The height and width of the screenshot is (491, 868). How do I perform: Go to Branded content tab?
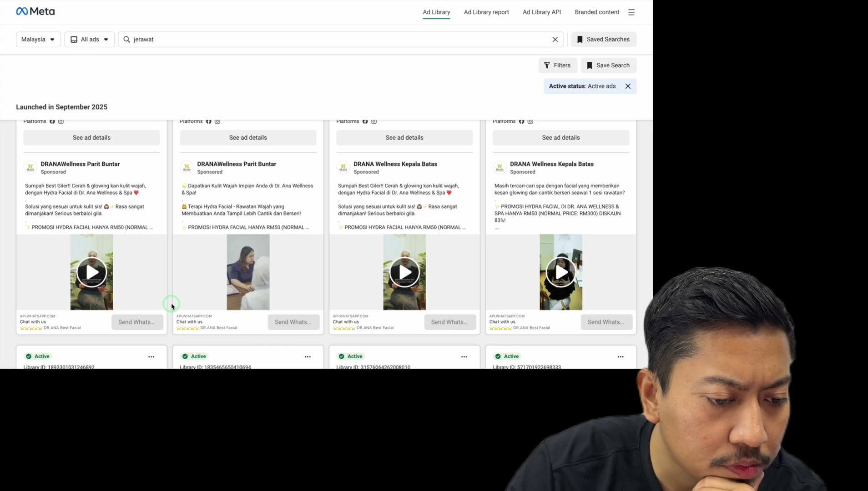click(596, 12)
